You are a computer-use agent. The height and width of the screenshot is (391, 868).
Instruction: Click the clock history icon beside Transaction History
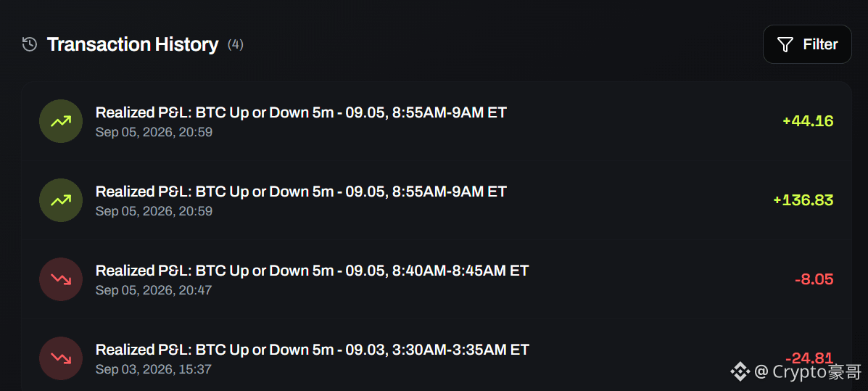point(29,44)
